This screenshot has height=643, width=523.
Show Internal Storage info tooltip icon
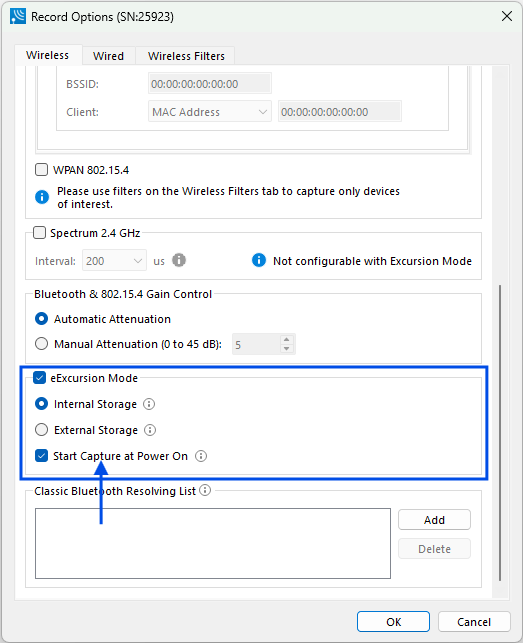pos(149,404)
